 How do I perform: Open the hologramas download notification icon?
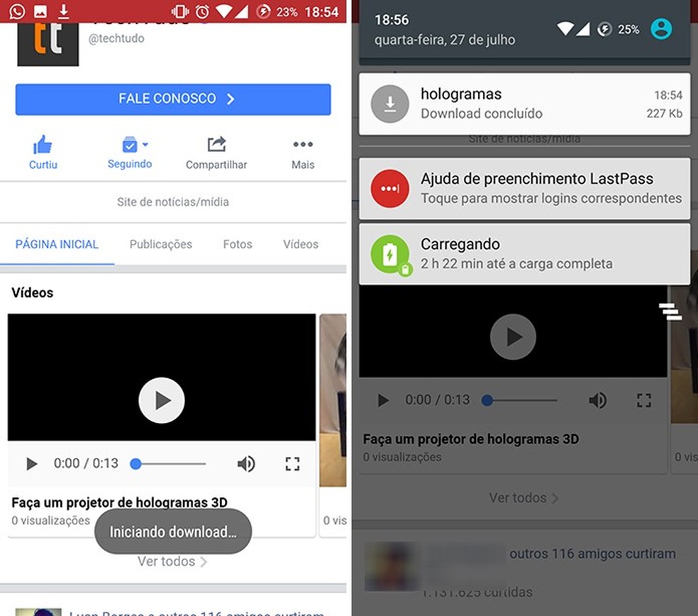(389, 104)
